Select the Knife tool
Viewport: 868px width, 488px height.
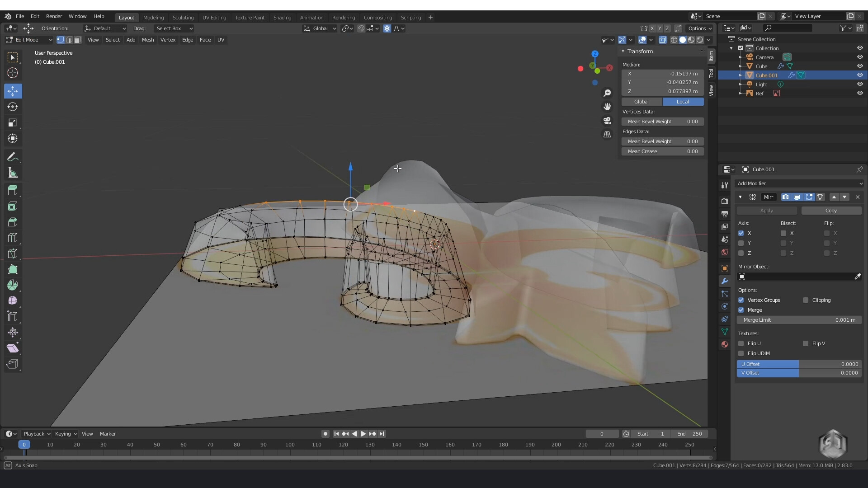13,253
